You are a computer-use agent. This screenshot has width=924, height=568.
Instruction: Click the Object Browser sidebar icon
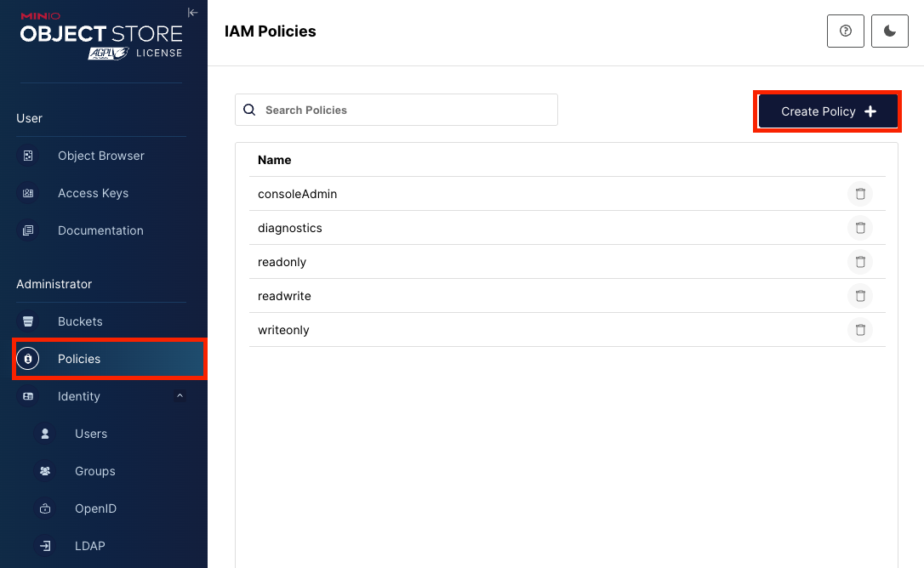pyautogui.click(x=28, y=156)
